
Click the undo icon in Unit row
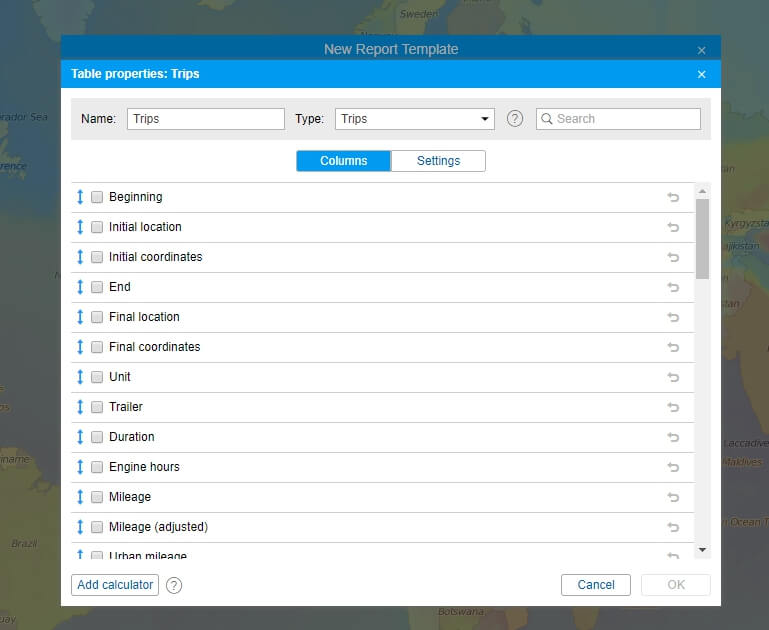[x=673, y=377]
